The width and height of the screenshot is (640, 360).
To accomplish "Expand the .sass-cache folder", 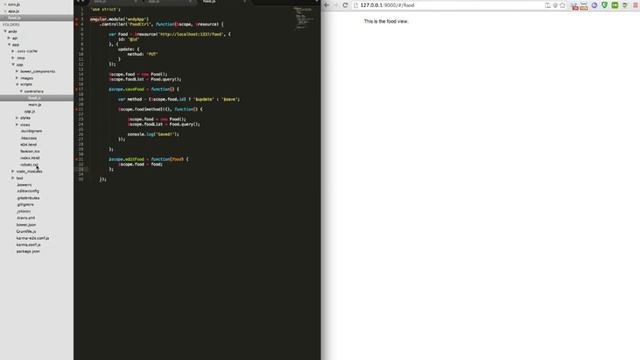I will click(13, 51).
